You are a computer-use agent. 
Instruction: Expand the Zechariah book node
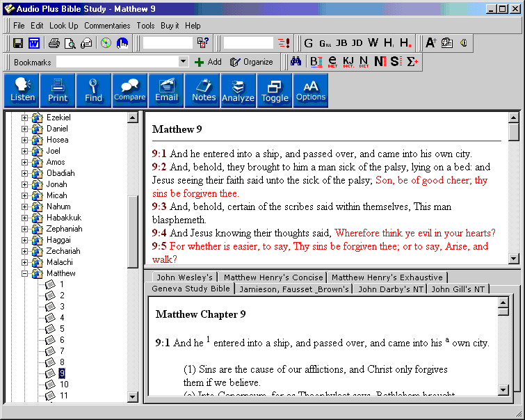pyautogui.click(x=24, y=251)
